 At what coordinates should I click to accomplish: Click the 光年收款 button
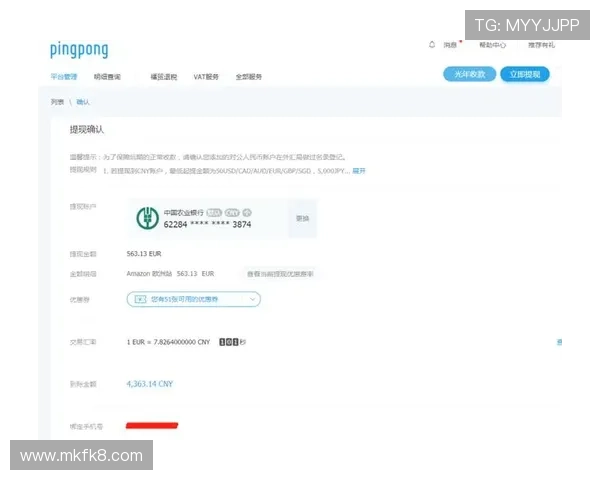click(470, 74)
